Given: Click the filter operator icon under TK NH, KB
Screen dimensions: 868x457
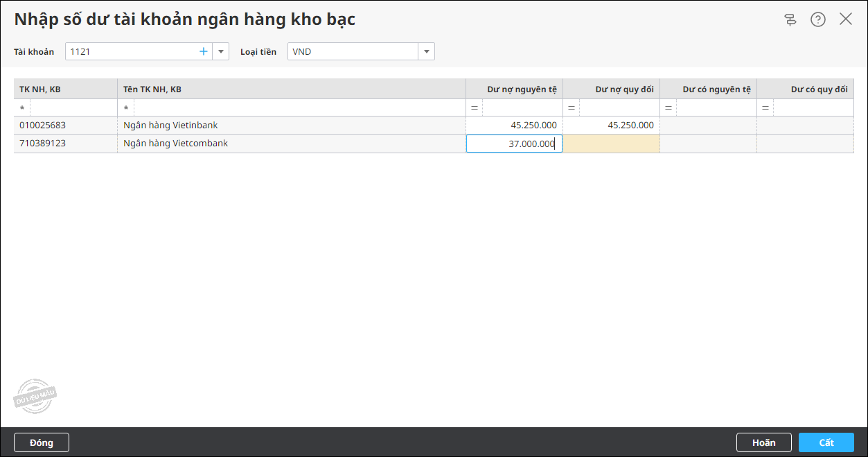Looking at the screenshot, I should coord(22,108).
